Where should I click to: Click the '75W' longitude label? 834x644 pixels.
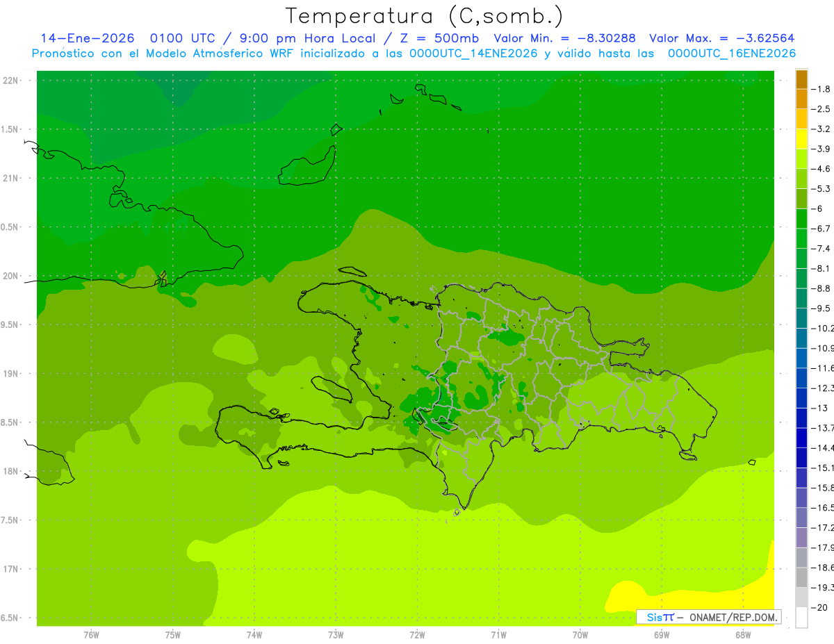pos(172,635)
